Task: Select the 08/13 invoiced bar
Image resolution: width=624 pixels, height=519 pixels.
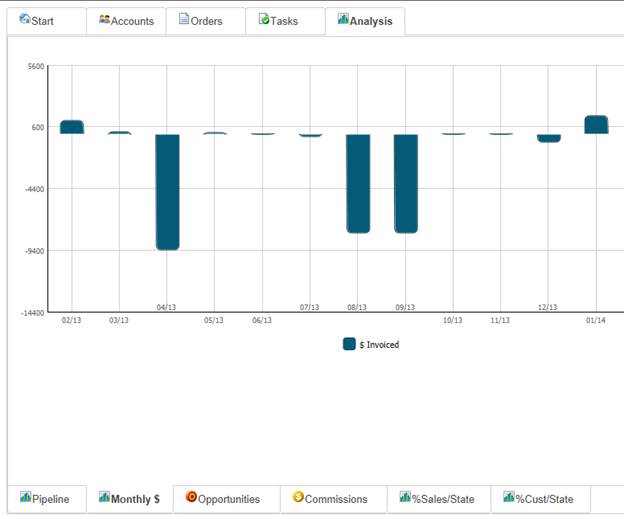Action: (358, 183)
